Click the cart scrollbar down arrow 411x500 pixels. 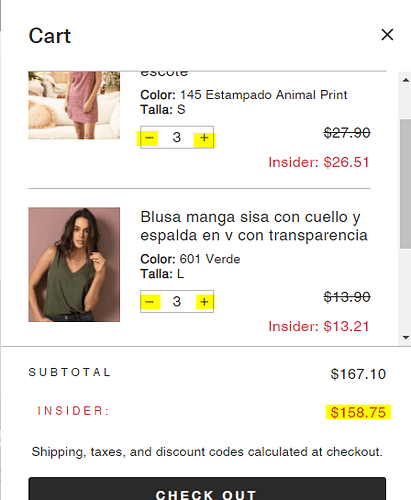[x=406, y=337]
